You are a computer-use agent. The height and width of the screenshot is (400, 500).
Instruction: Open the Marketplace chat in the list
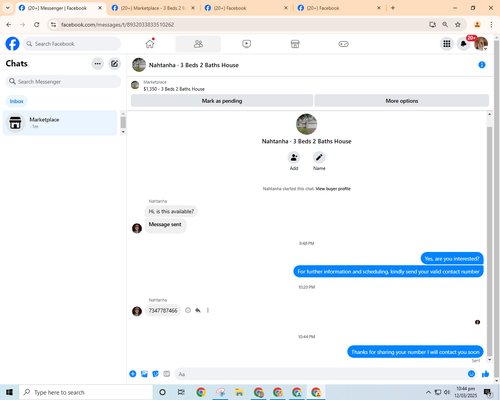[x=60, y=123]
